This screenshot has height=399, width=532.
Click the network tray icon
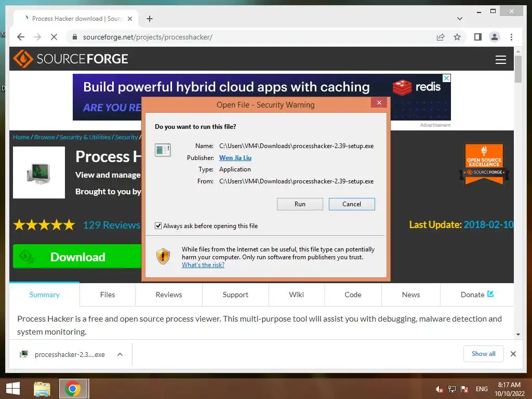pos(451,389)
